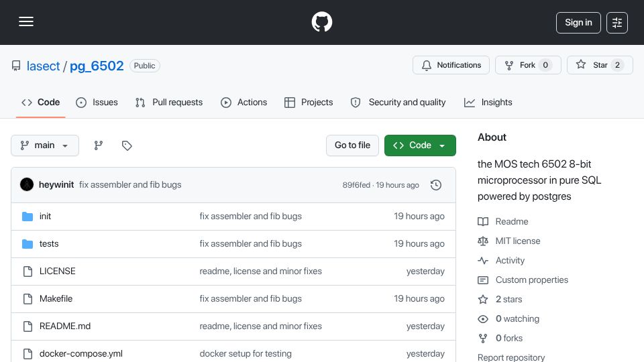Open the pg_6502 repository link
The height and width of the screenshot is (362, 644).
pyautogui.click(x=97, y=66)
